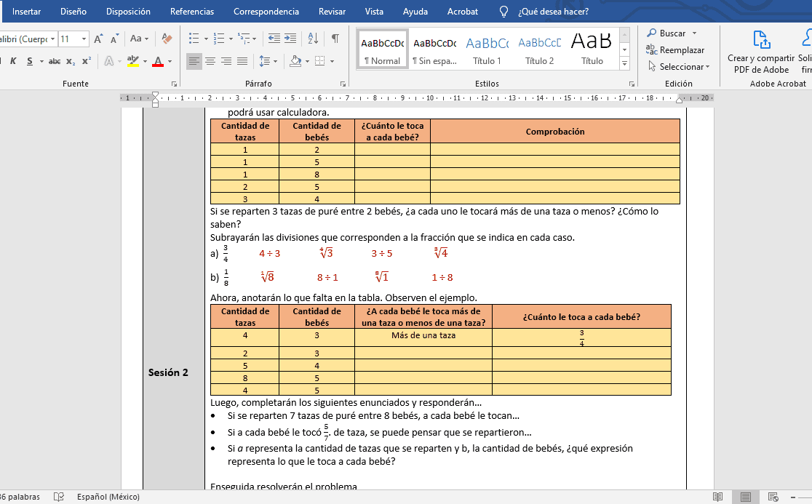Open the highlight color dropdown arrow
812x504 pixels.
click(145, 61)
